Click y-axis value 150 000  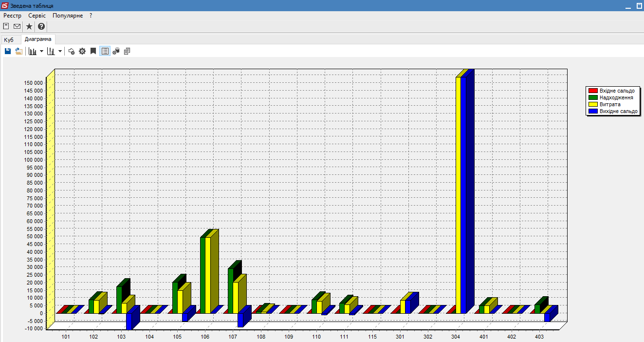point(34,83)
